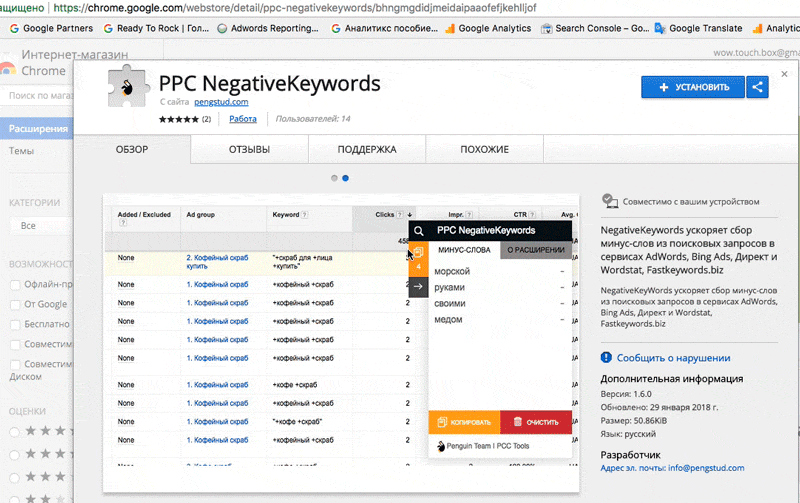
Task: Switch to the ОТЗЫВЫ tab
Action: tap(249, 149)
